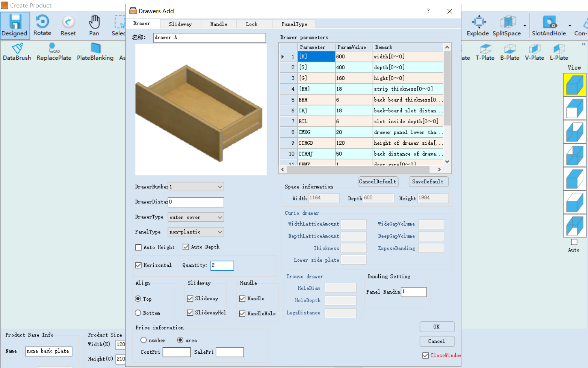Enable the Auto Height checkbox
588x368 pixels.
click(x=138, y=247)
